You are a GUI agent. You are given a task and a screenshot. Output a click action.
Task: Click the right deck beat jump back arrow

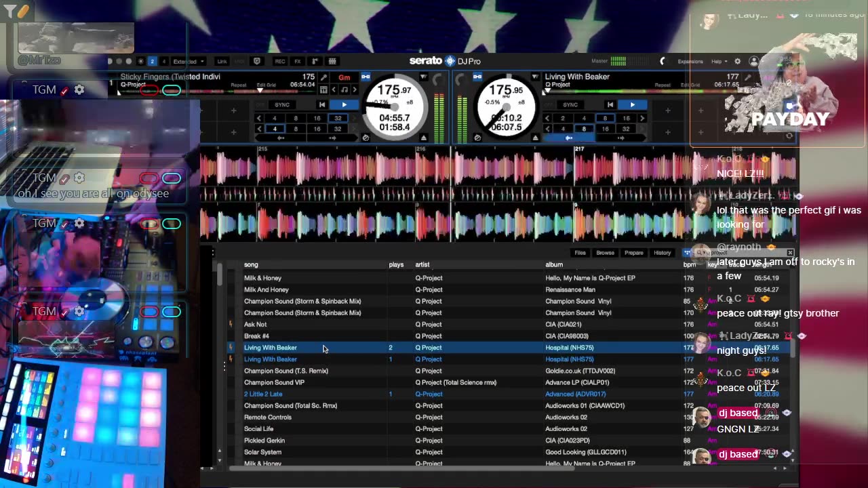coord(568,138)
